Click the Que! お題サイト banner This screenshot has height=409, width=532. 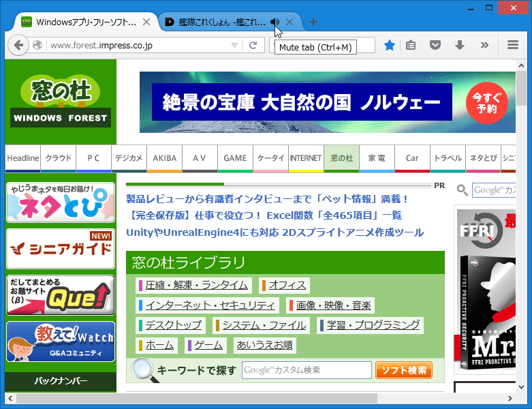[x=61, y=295]
